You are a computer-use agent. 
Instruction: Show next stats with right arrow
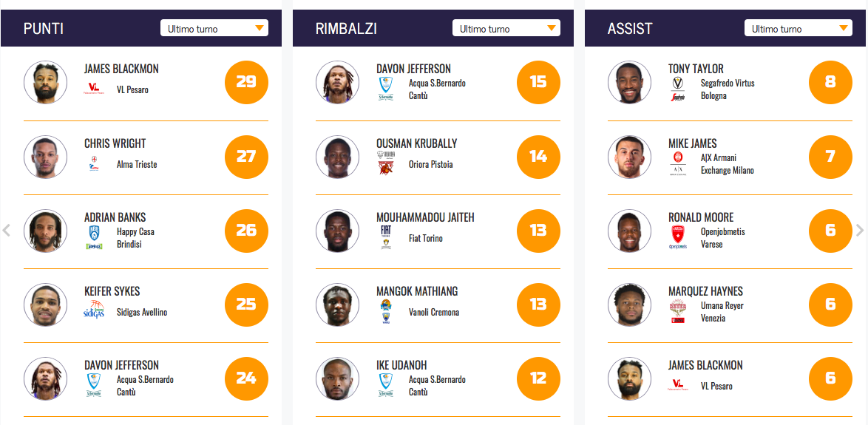pos(859,230)
